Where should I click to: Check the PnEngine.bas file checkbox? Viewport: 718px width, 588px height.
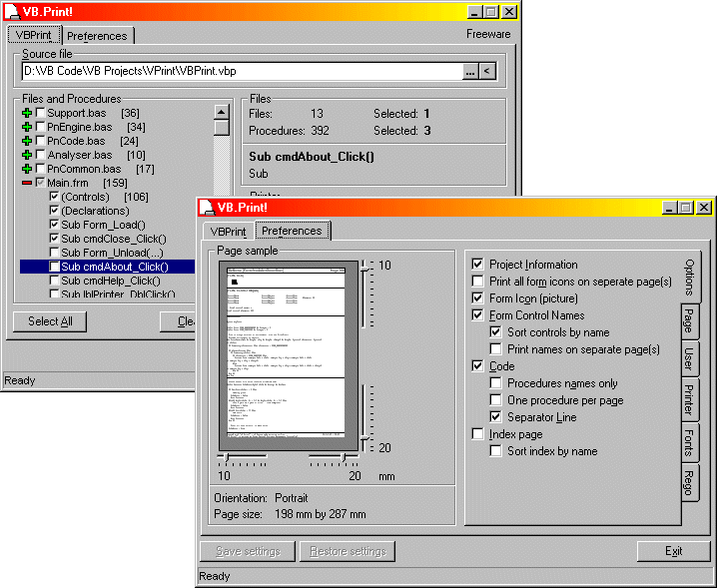(41, 127)
